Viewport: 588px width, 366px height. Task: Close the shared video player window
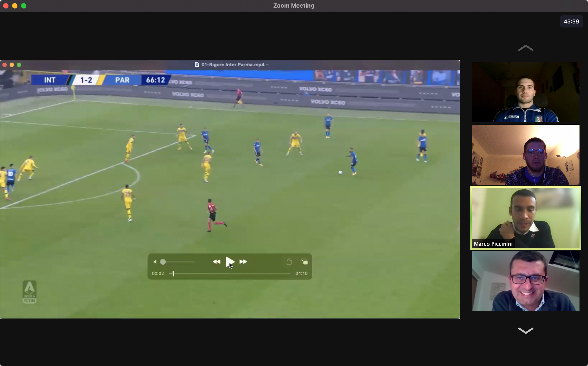point(5,65)
